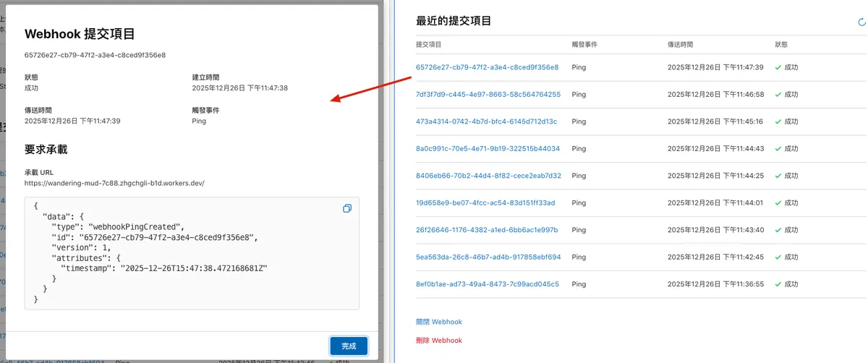Open delivery 8406eb66-70b2-44d4-8f82-cece2eab7d32
This screenshot has height=363, width=868.
(488, 176)
